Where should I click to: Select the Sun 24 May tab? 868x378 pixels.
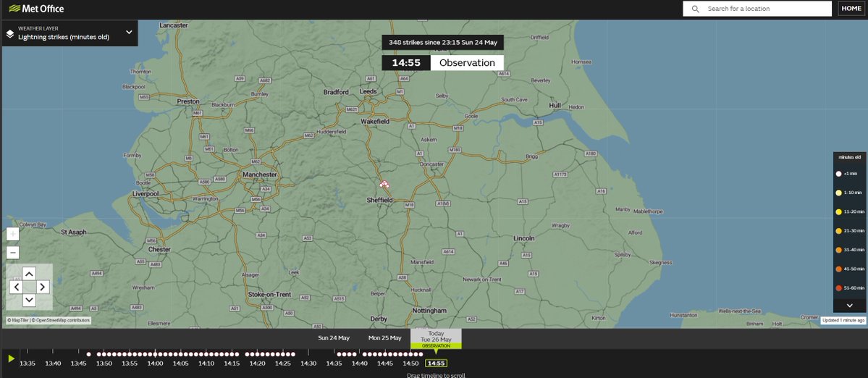click(334, 337)
